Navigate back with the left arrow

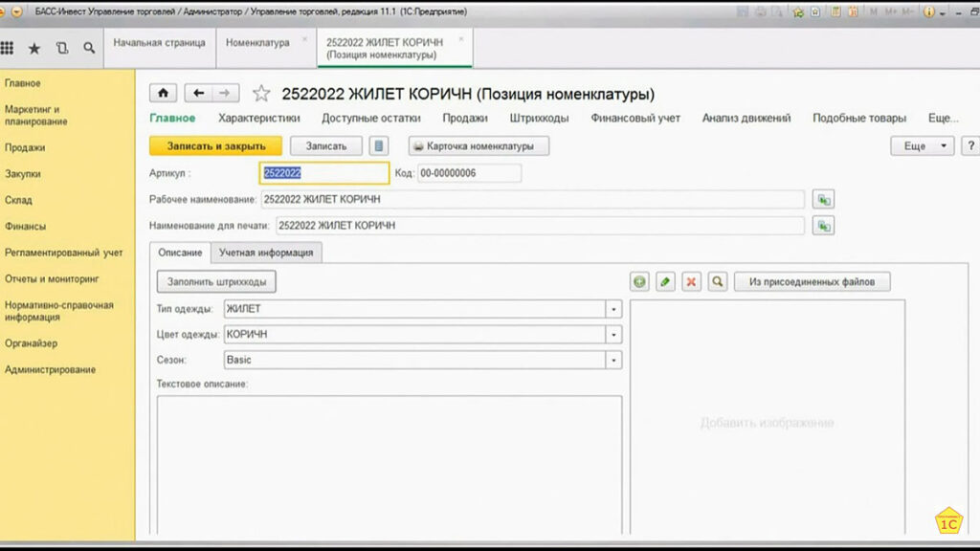(199, 93)
